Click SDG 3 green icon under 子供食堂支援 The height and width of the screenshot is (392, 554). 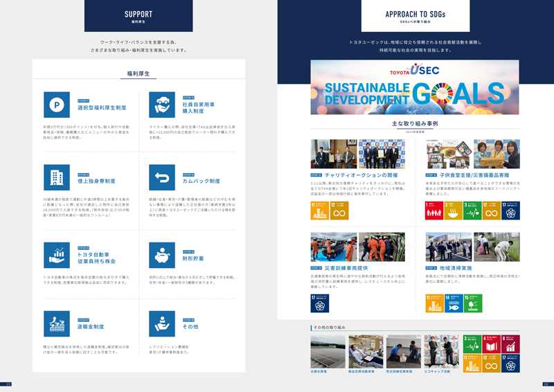tap(472, 211)
